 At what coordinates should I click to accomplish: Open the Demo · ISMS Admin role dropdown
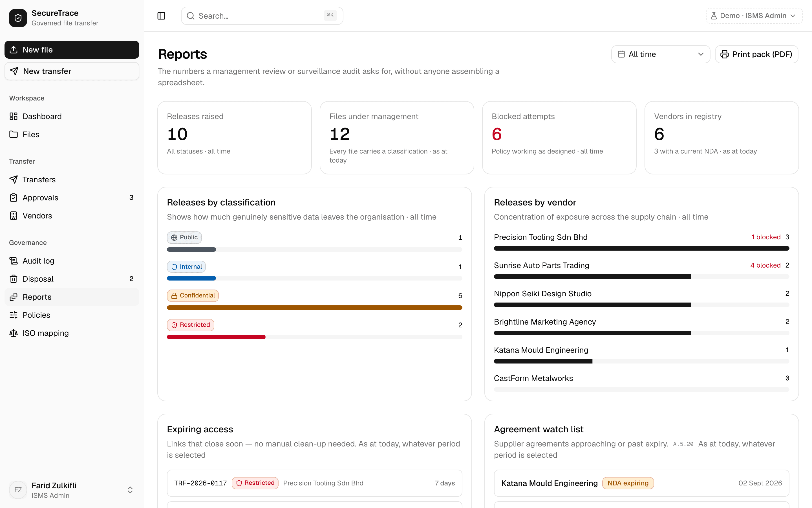(754, 16)
